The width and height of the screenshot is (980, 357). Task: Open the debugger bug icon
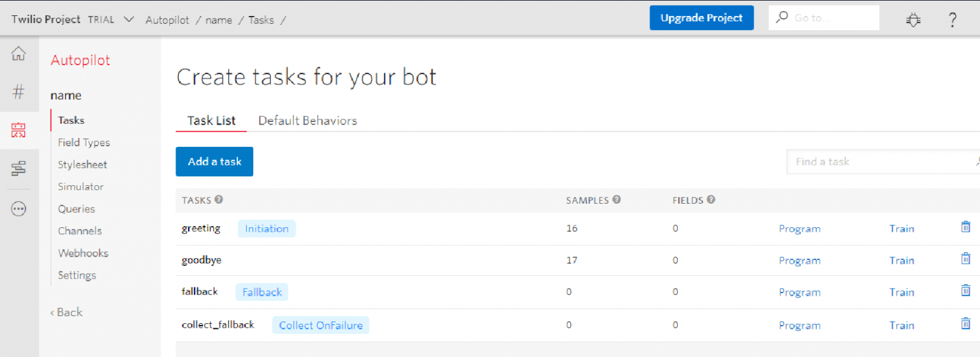914,20
